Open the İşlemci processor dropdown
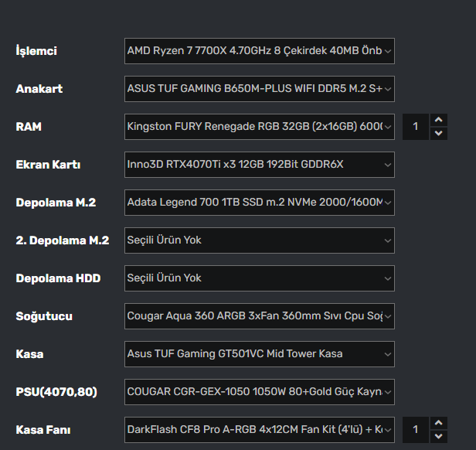The height and width of the screenshot is (450, 476). click(x=259, y=51)
